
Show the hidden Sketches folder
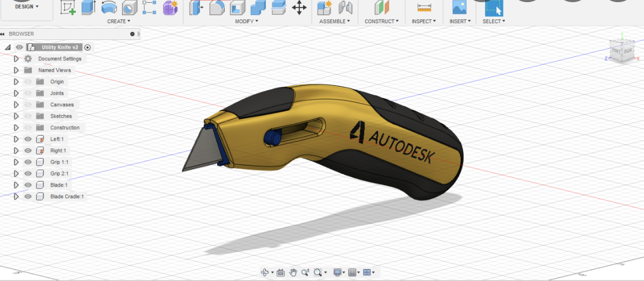pos(28,116)
